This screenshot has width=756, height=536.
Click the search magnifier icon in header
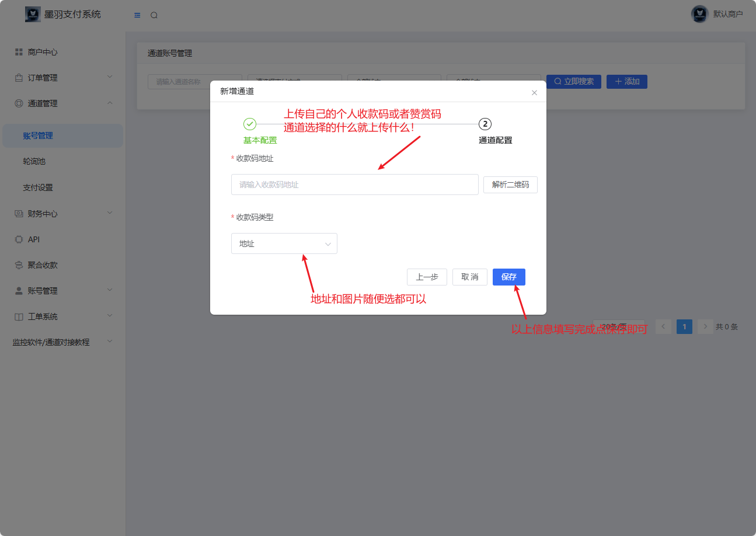[154, 15]
